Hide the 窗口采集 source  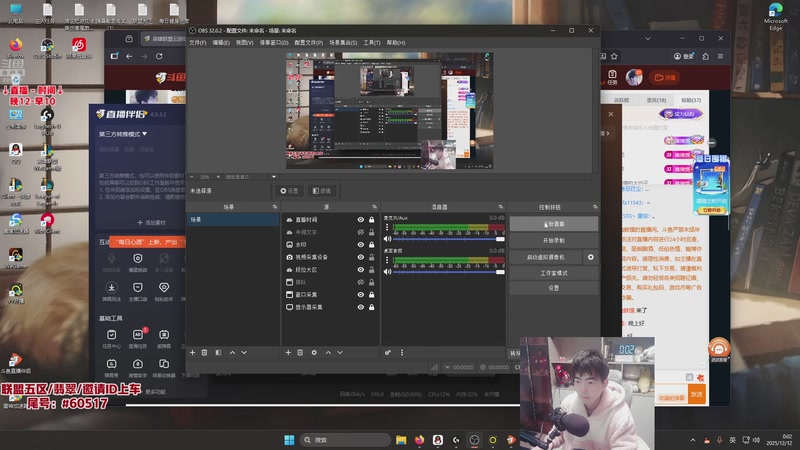pos(361,295)
